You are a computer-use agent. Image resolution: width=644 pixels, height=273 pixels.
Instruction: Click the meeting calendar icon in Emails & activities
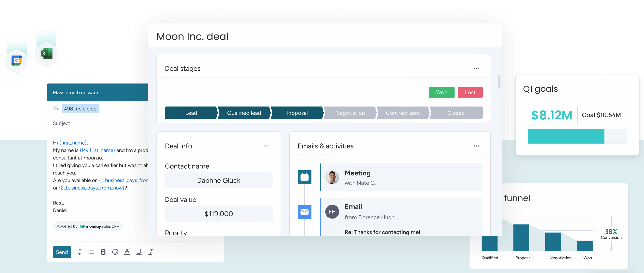[x=304, y=177]
